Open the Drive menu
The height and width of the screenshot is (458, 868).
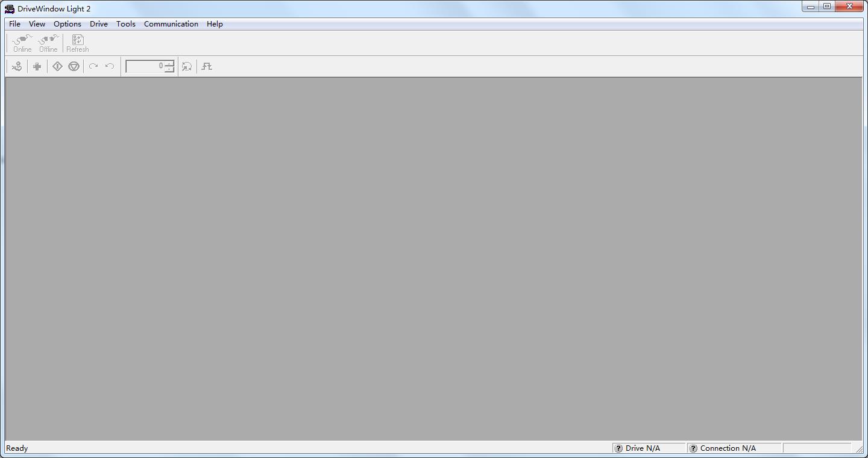[x=99, y=24]
